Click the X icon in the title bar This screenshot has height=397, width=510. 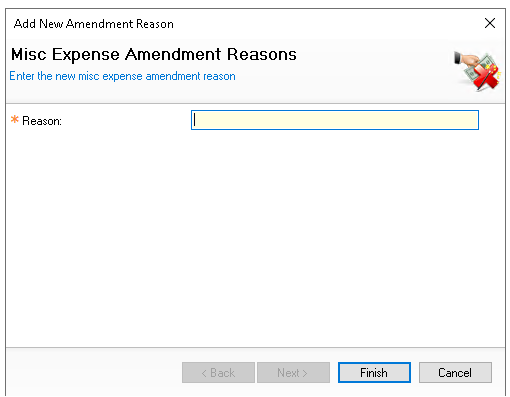click(x=490, y=23)
